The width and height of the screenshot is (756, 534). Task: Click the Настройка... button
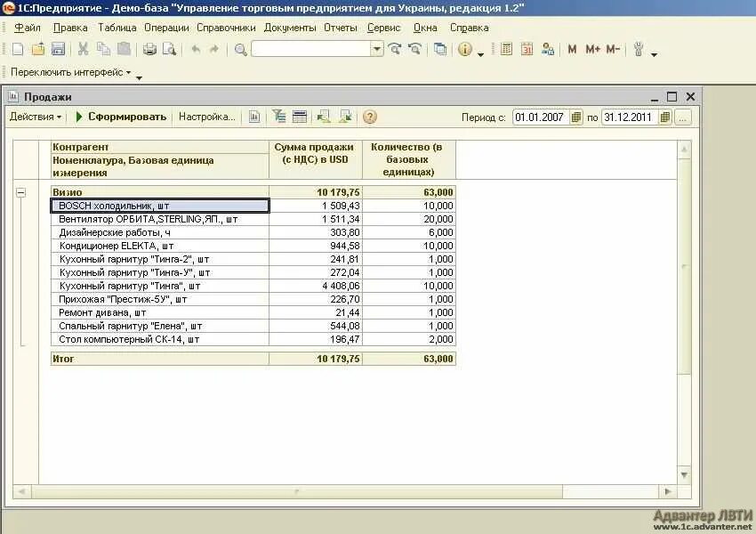[207, 117]
